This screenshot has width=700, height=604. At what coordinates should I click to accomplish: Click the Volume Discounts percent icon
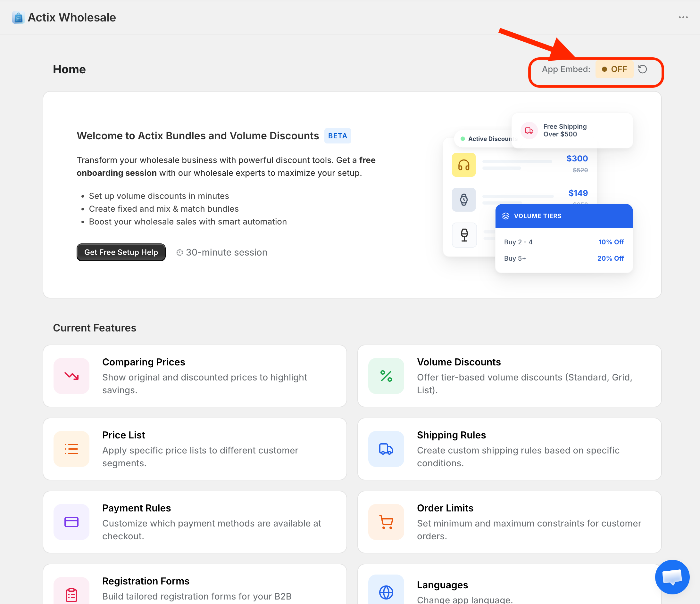(386, 376)
